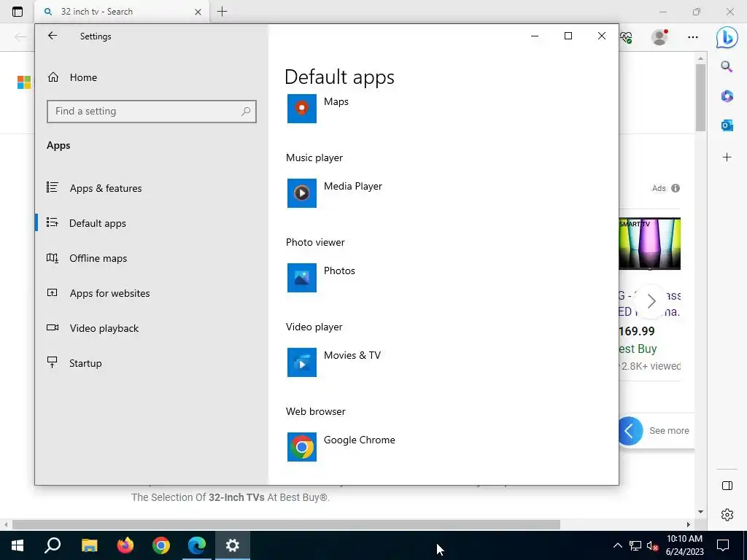This screenshot has width=747, height=560.
Task: Open Edge sidebar settings gear
Action: click(x=727, y=514)
